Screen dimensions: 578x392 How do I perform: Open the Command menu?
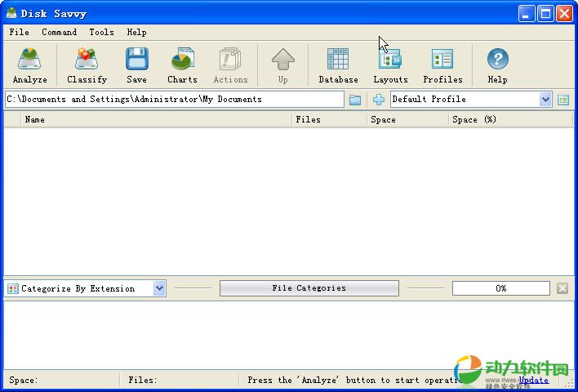(x=59, y=32)
